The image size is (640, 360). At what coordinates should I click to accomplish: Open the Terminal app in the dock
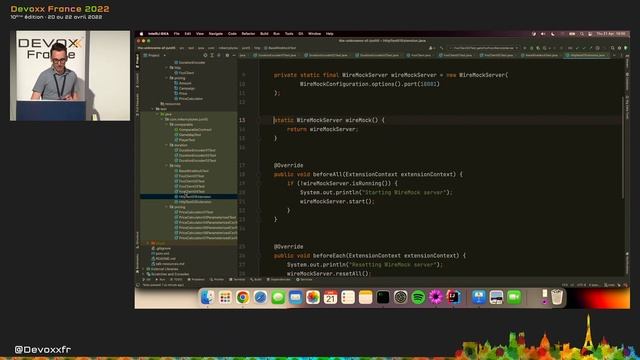(383, 297)
